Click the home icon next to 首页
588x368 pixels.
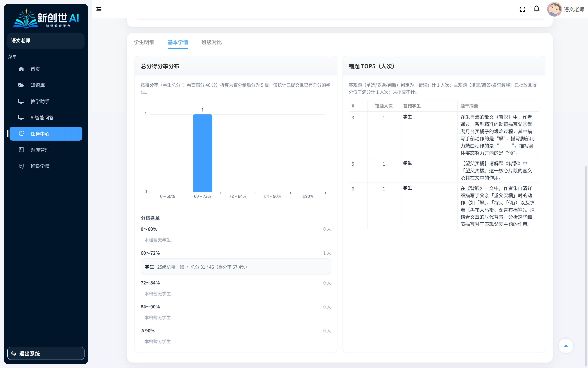[x=21, y=69]
